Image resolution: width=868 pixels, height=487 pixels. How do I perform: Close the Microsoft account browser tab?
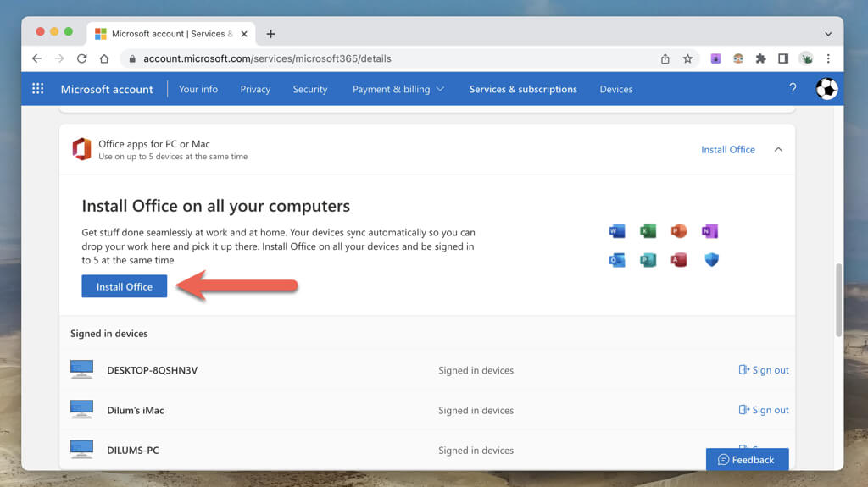pyautogui.click(x=244, y=34)
